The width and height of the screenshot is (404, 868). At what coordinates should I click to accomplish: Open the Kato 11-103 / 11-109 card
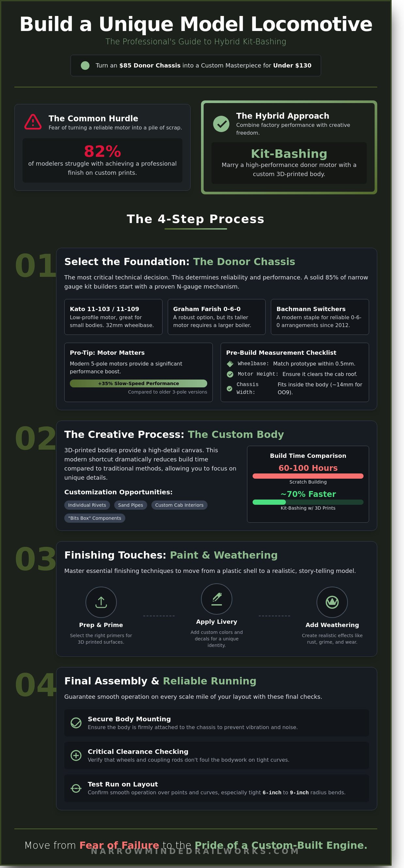pos(113,317)
